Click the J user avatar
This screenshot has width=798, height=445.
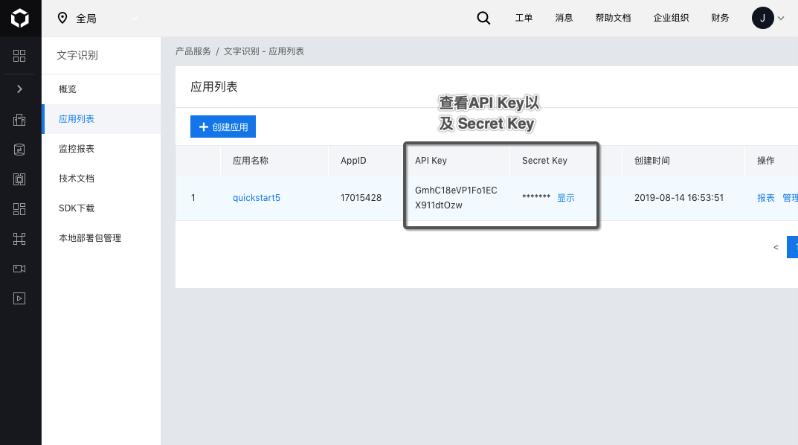pyautogui.click(x=762, y=18)
